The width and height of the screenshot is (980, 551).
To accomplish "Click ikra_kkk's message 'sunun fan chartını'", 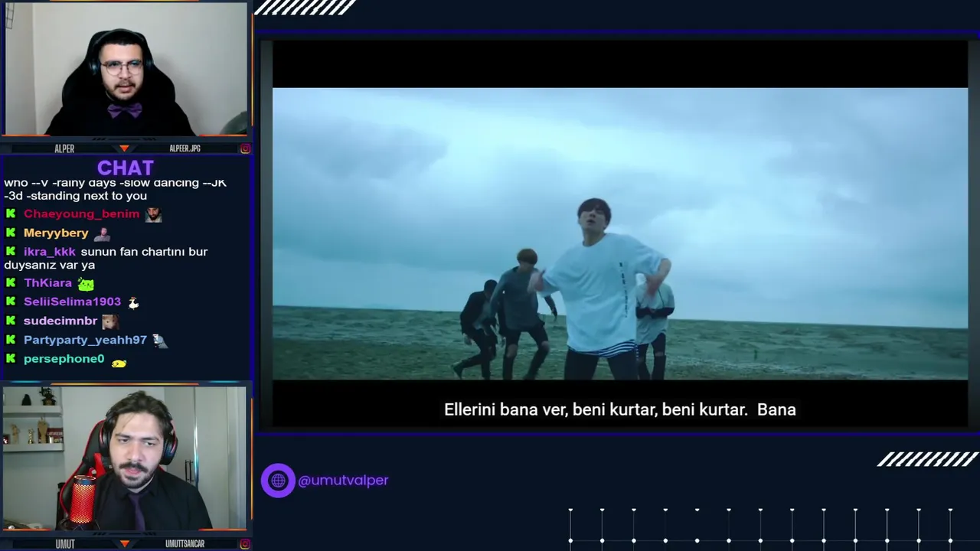I will point(106,259).
